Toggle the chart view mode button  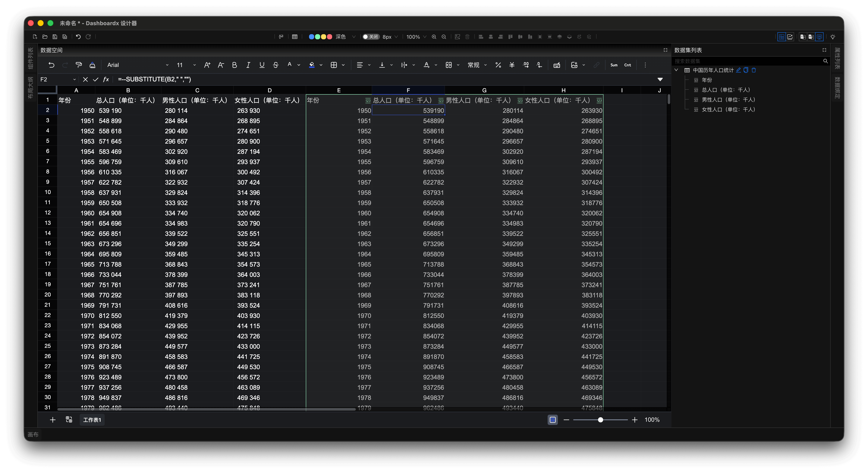pos(790,37)
